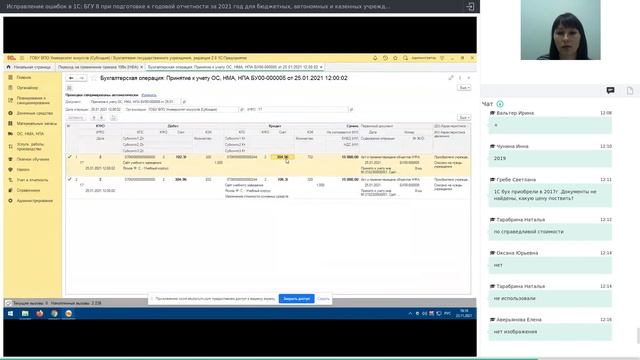Add document to favorites with star beside title
The width and height of the screenshot is (640, 360).
click(93, 78)
